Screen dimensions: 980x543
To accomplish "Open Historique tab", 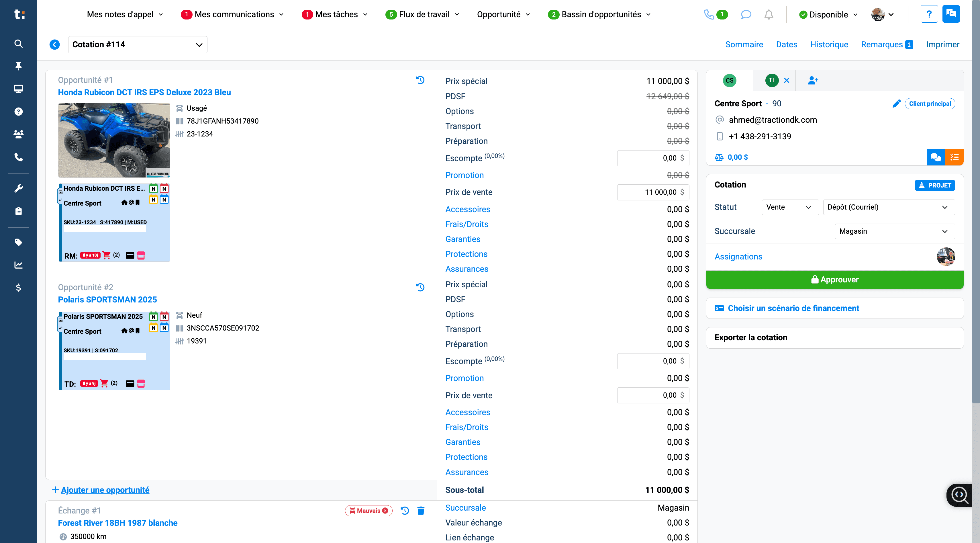I will pos(829,44).
